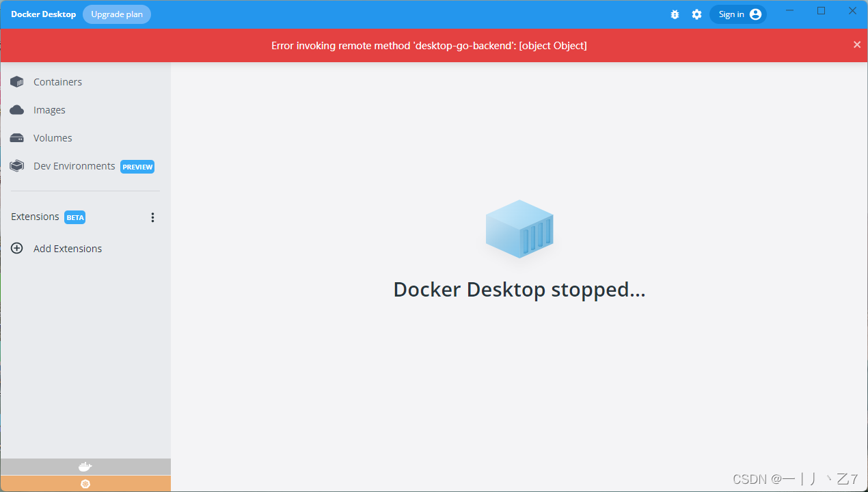Click the Upgrade plan button

[117, 14]
